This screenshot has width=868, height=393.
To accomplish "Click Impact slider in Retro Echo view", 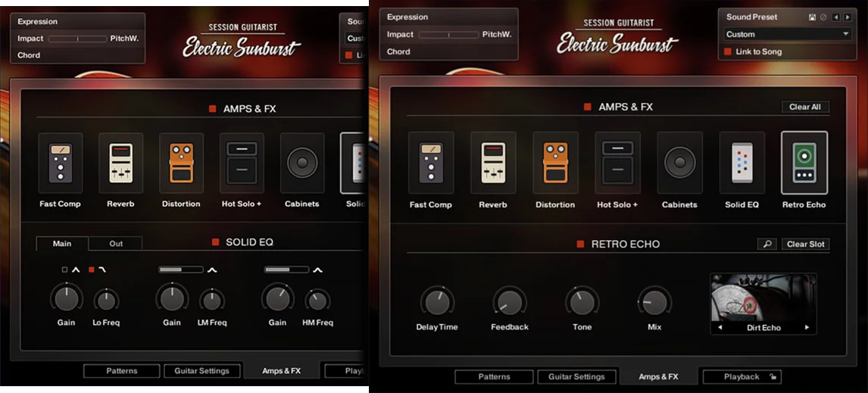I will [x=448, y=35].
